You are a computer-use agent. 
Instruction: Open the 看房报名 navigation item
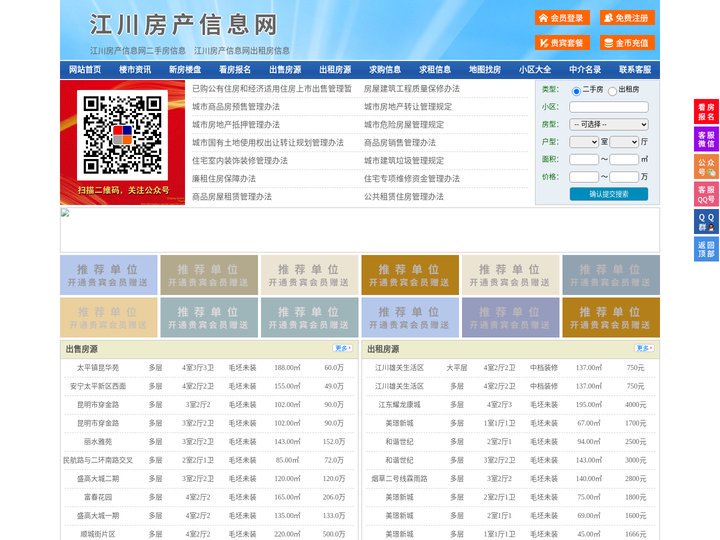click(235, 70)
